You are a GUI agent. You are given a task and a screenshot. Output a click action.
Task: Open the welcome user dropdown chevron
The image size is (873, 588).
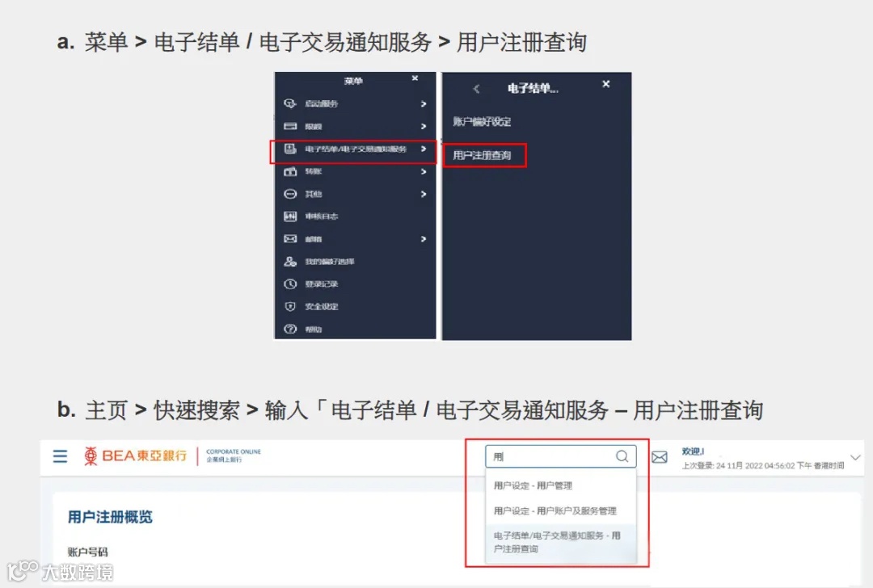click(856, 457)
